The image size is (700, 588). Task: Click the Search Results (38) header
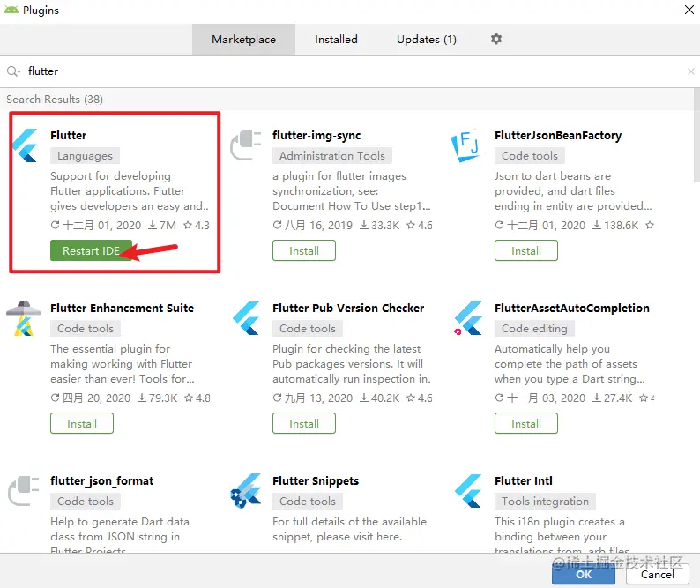click(x=55, y=99)
